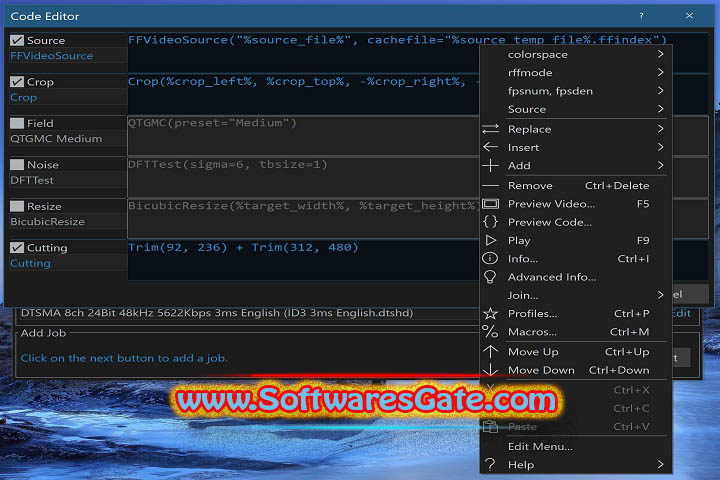Click the Play triangle icon
The image size is (720, 480).
490,240
